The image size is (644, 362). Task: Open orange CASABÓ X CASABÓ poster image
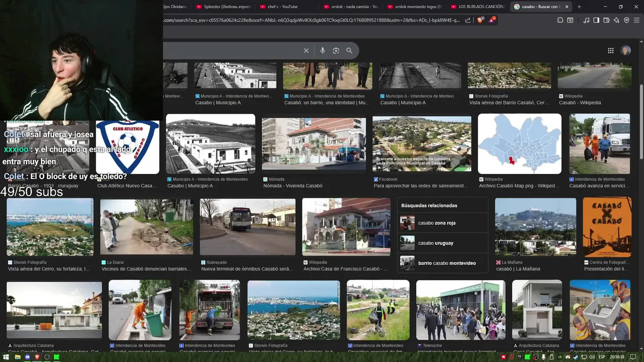[x=607, y=227]
